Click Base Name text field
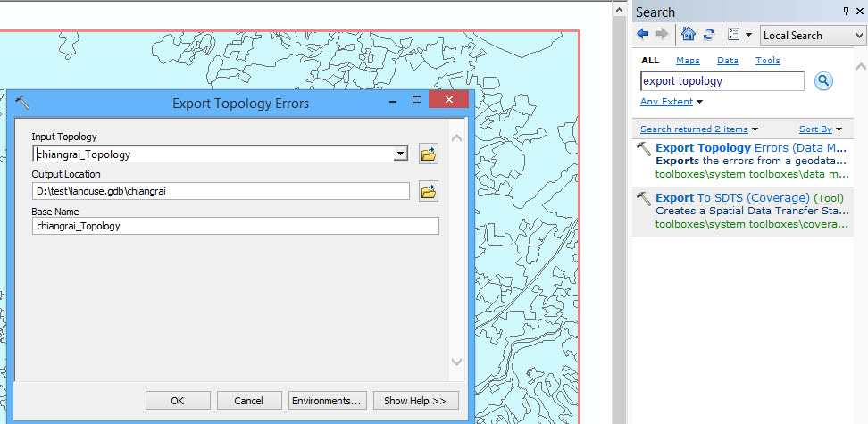 click(236, 226)
